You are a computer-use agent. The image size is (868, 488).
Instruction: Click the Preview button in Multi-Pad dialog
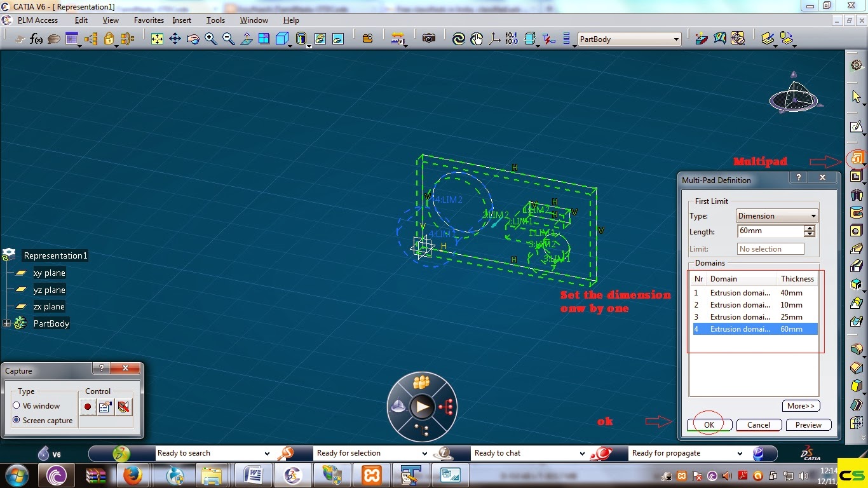pyautogui.click(x=808, y=424)
